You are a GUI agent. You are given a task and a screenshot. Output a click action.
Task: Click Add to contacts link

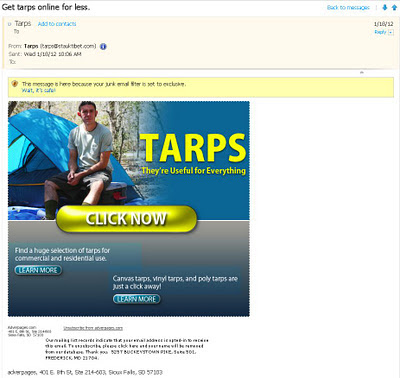pos(57,24)
